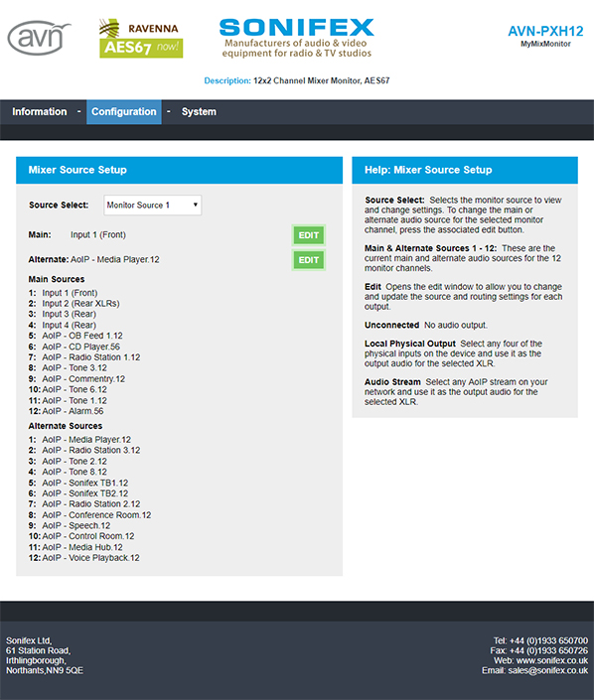Click 61 Station Road address in footer
594x700 pixels.
[x=39, y=650]
